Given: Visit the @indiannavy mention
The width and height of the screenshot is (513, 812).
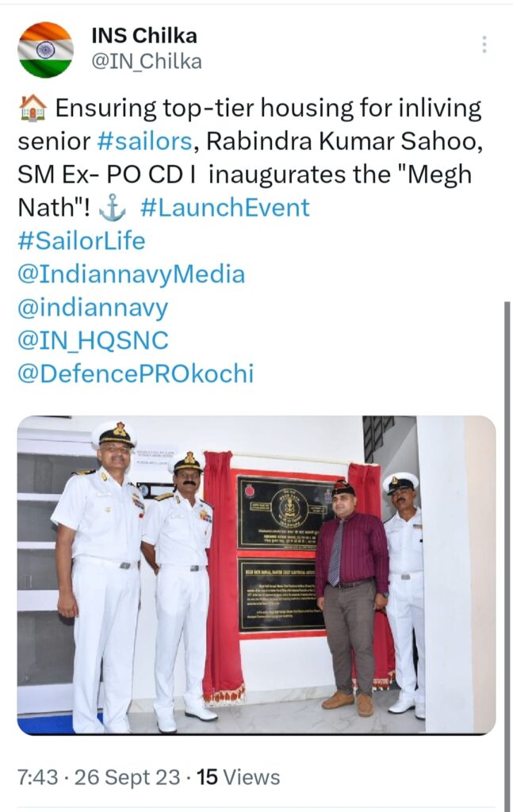Looking at the screenshot, I should tap(94, 308).
